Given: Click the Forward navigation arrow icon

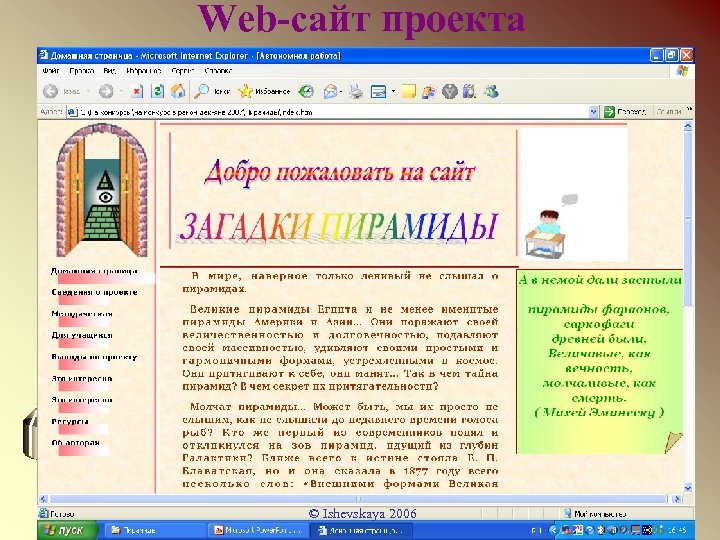Looking at the screenshot, I should (106, 91).
